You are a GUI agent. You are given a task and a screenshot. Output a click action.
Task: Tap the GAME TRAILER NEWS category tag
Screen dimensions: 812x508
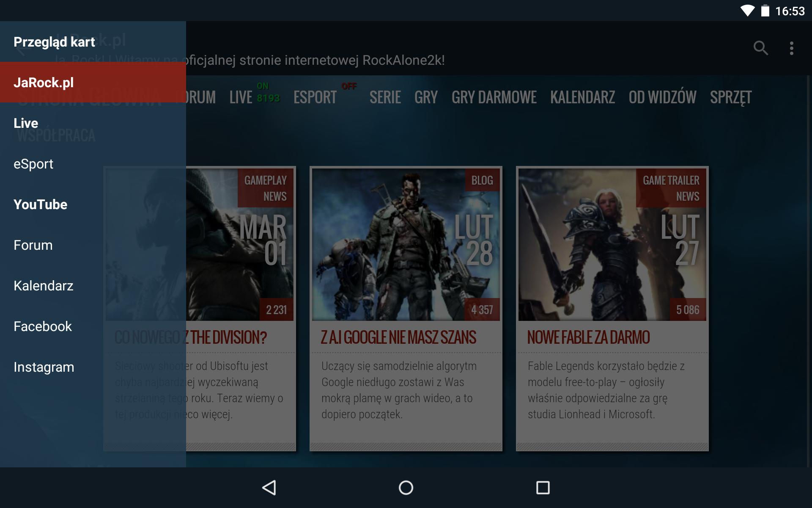pos(671,188)
